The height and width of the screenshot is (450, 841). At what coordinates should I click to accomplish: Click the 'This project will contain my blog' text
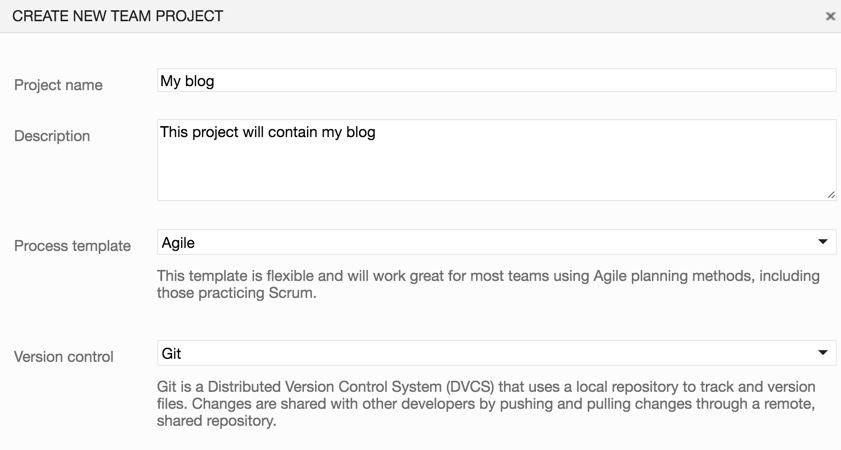coord(268,131)
